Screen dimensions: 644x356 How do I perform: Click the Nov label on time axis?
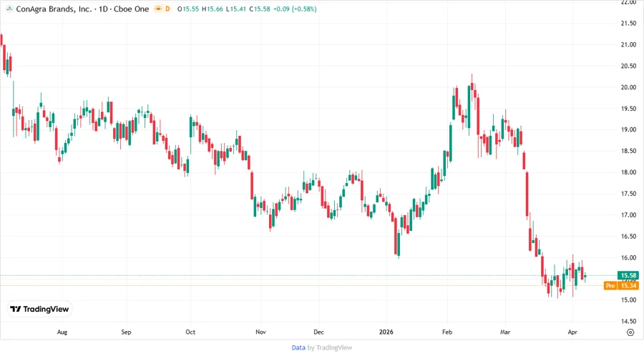point(260,332)
